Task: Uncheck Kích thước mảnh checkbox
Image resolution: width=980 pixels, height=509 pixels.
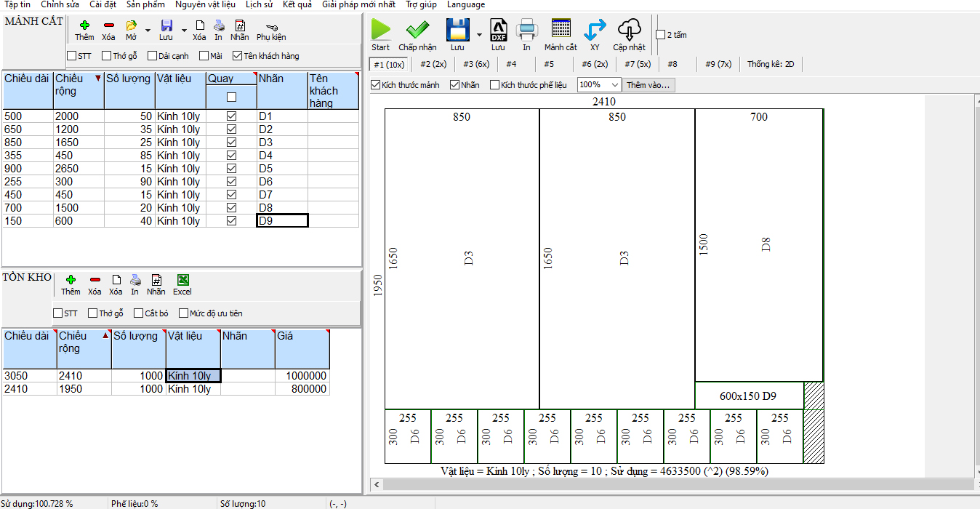Action: (x=376, y=85)
